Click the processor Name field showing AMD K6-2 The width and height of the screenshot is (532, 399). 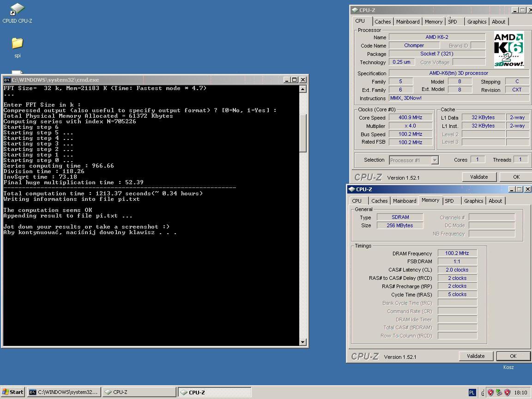[x=437, y=37]
